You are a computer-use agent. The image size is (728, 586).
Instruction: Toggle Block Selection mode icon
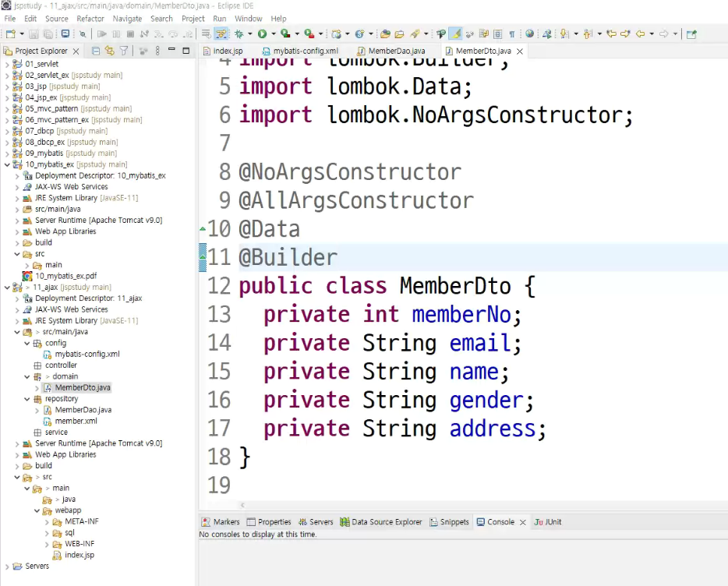[498, 34]
